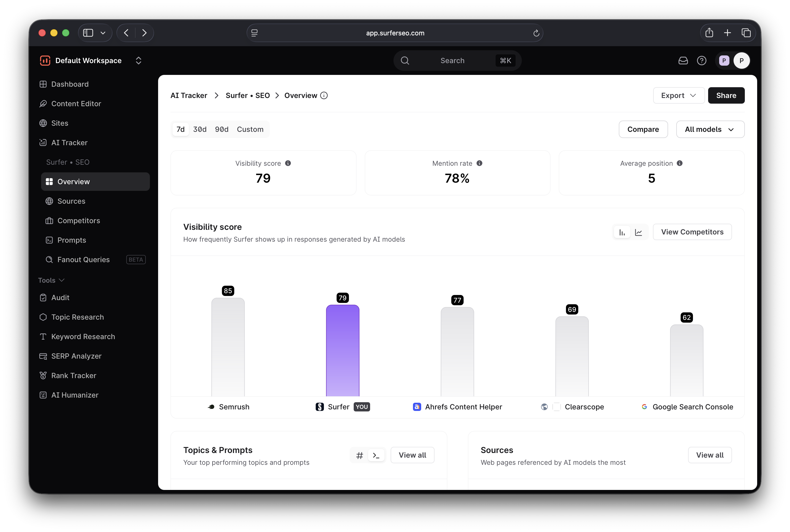Select the 30d time range tab
Screen dimensions: 790x532
pos(200,129)
